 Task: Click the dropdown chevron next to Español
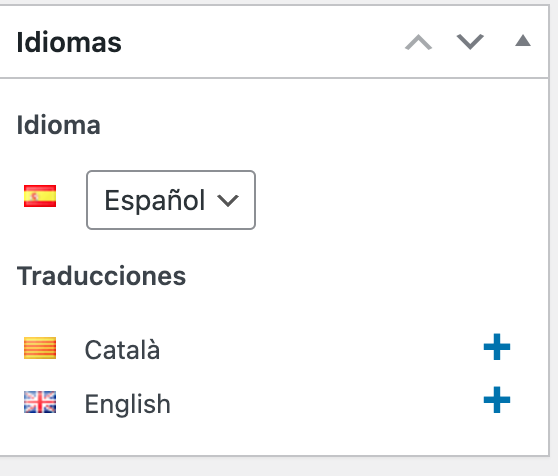[228, 201]
